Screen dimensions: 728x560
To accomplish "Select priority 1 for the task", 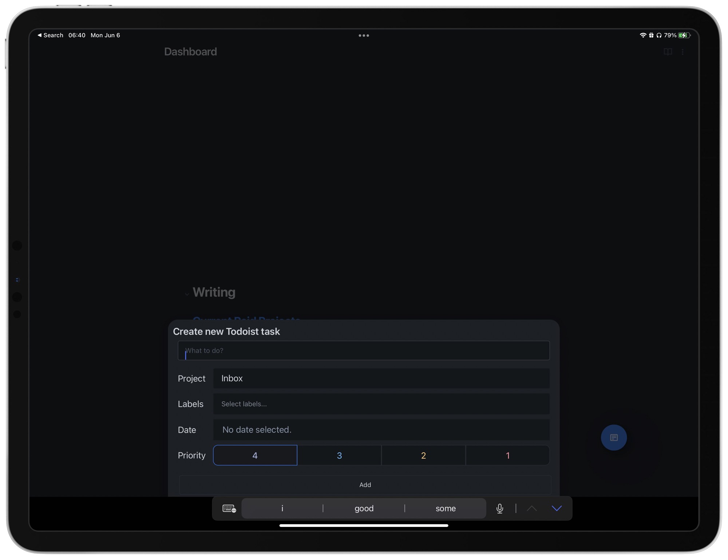I will pos(507,455).
